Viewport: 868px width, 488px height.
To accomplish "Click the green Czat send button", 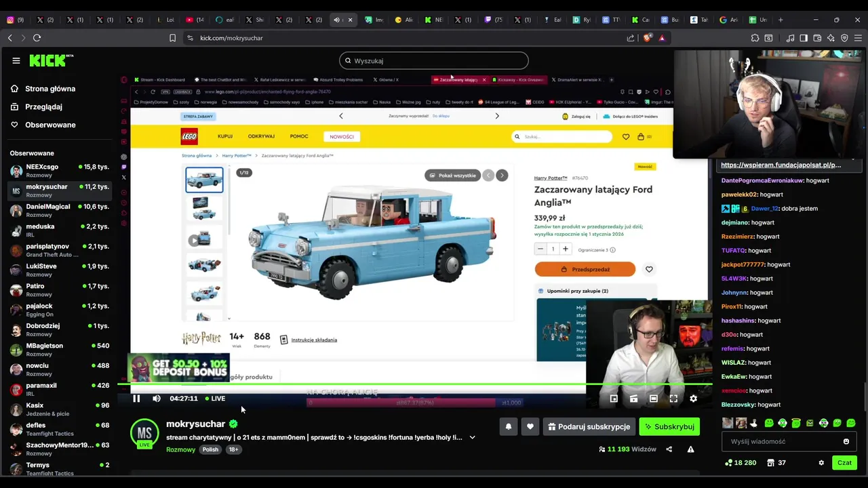I will 844,463.
